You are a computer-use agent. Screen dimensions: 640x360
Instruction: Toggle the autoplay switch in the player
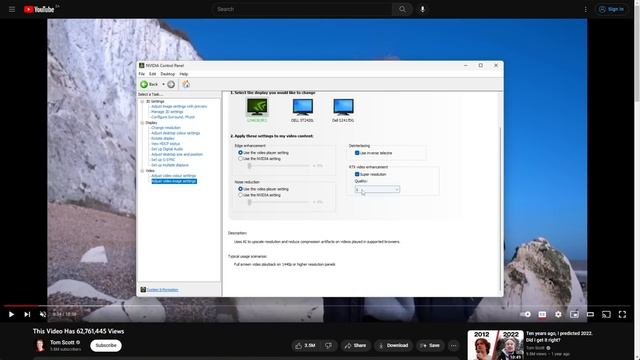click(x=526, y=314)
